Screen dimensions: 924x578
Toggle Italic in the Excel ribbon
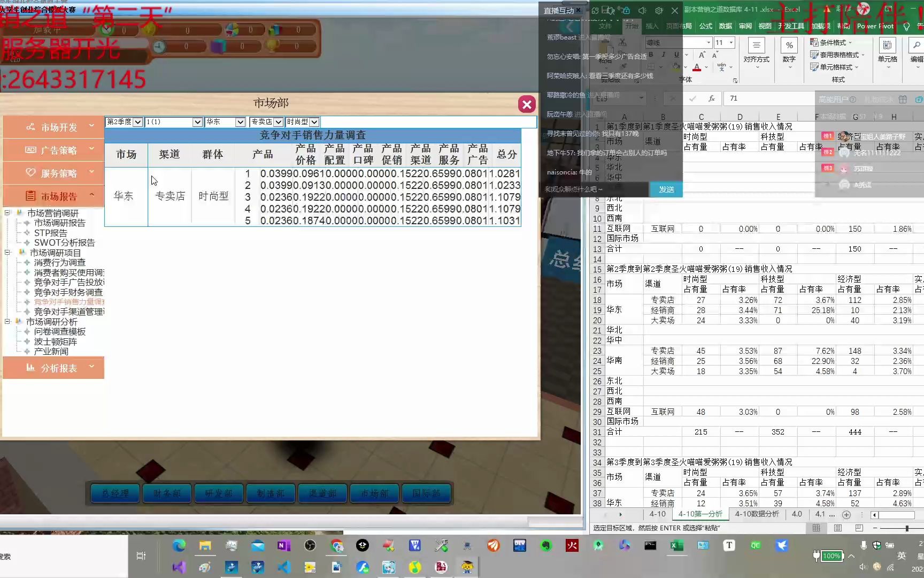664,55
